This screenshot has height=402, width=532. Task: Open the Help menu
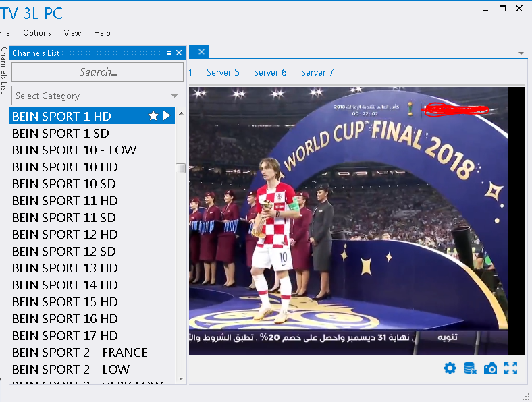[102, 33]
